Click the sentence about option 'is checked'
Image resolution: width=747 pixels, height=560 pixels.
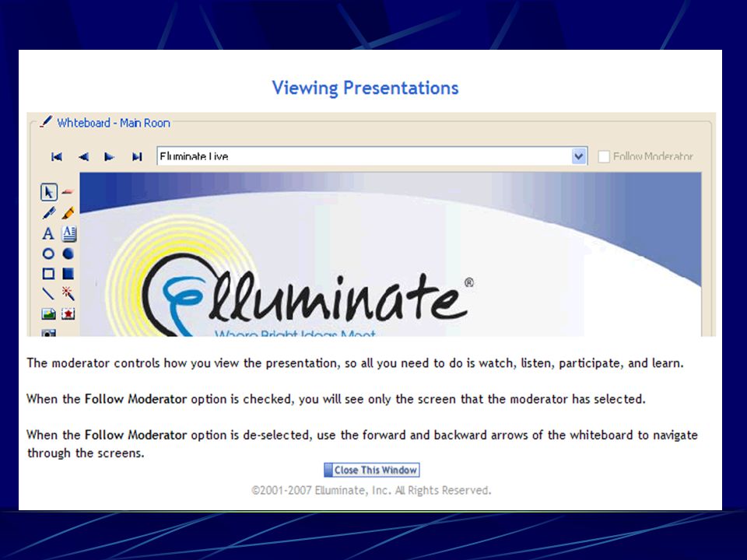click(336, 399)
